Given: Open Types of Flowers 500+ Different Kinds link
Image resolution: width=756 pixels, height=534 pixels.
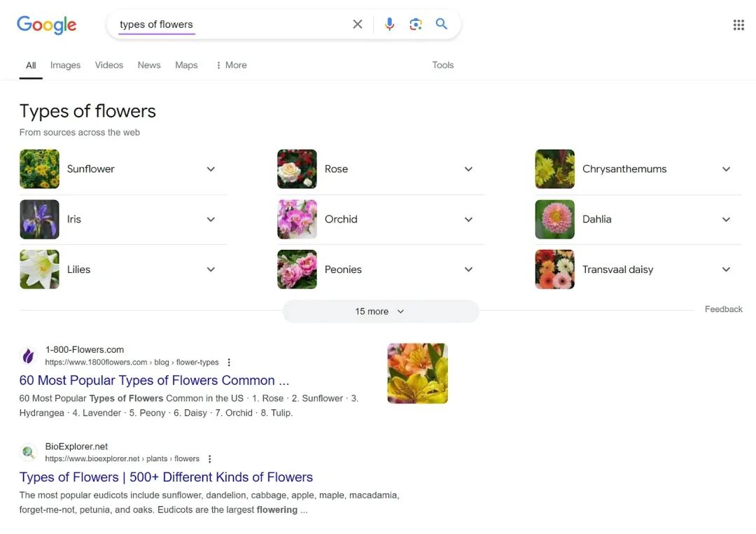Looking at the screenshot, I should [x=166, y=477].
